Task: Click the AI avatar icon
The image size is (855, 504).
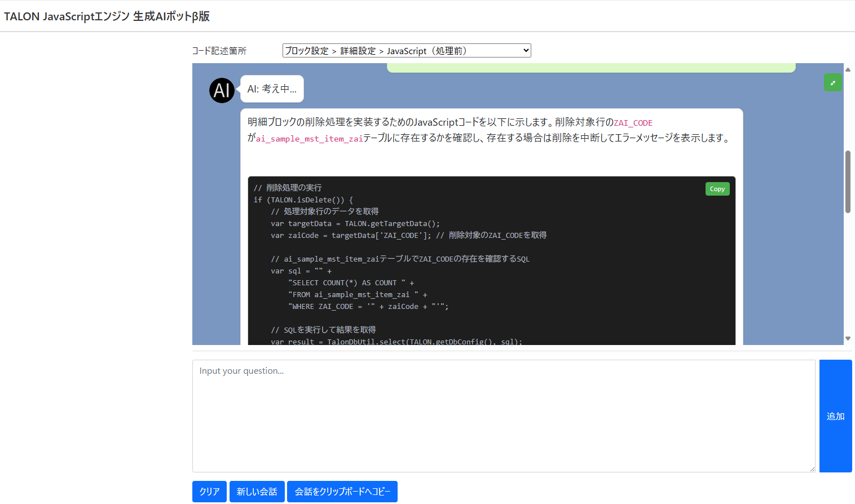Action: tap(222, 90)
